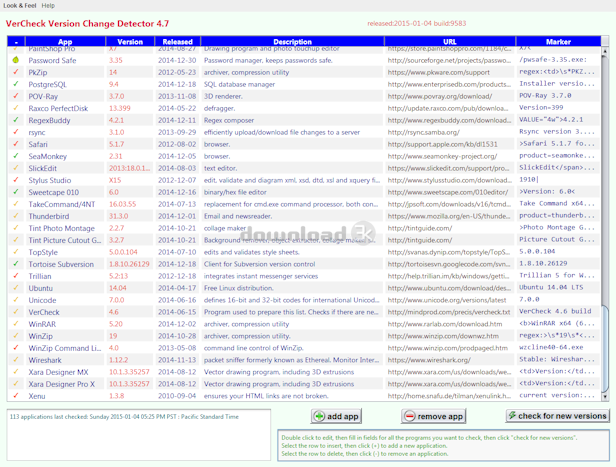This screenshot has height=467, width=616.
Task: Click the red minus icon on remove app
Action: pyautogui.click(x=410, y=416)
